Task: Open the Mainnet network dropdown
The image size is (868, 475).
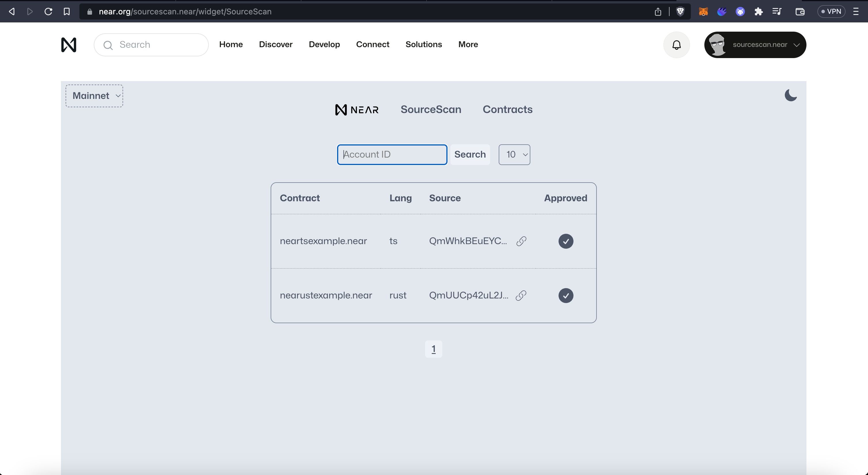Action: pos(94,96)
